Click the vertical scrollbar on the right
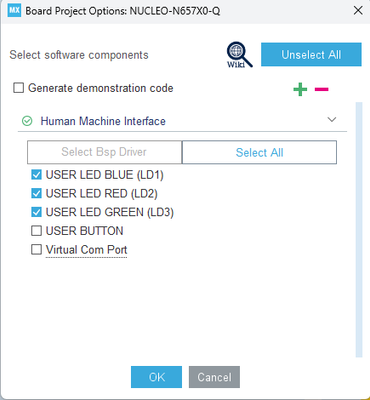The image size is (370, 400). (x=359, y=230)
